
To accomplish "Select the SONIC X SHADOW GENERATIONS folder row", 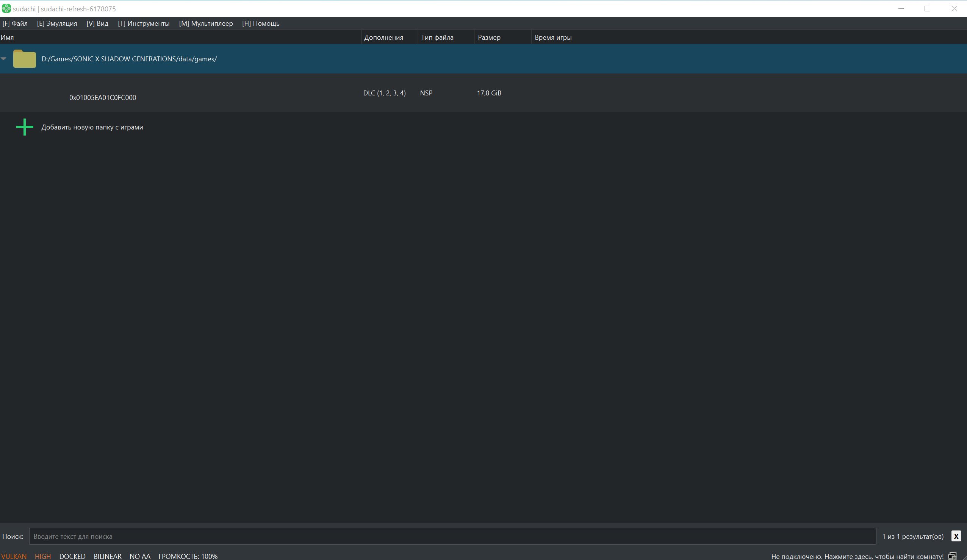I will [x=483, y=59].
